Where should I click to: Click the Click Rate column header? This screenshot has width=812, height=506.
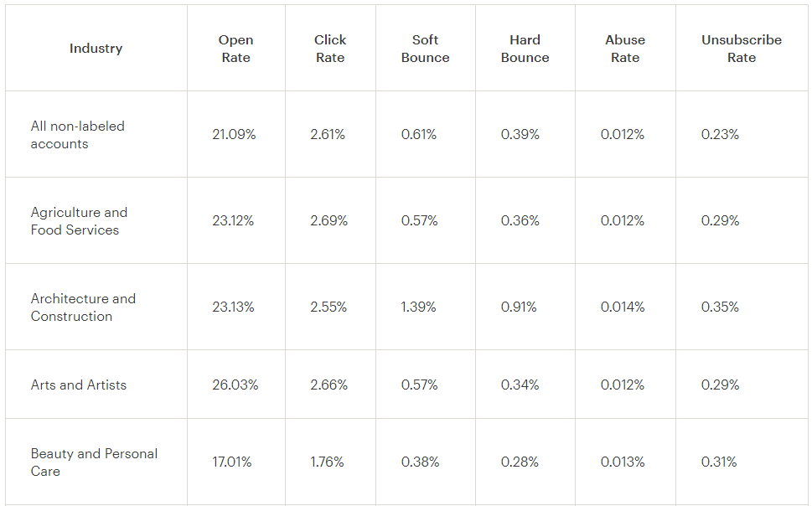(330, 49)
